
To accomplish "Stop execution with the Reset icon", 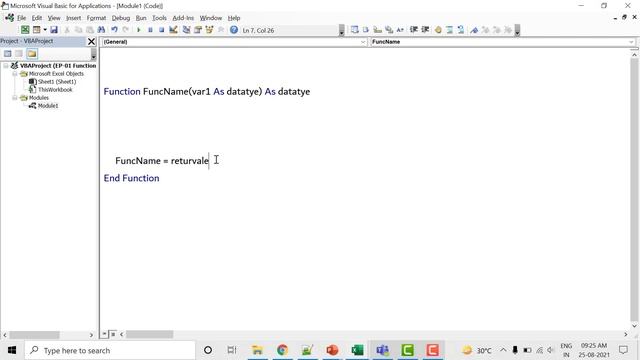I will (162, 30).
